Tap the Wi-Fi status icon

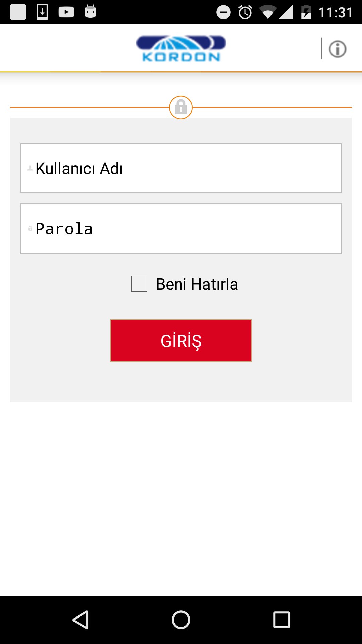coord(267,13)
